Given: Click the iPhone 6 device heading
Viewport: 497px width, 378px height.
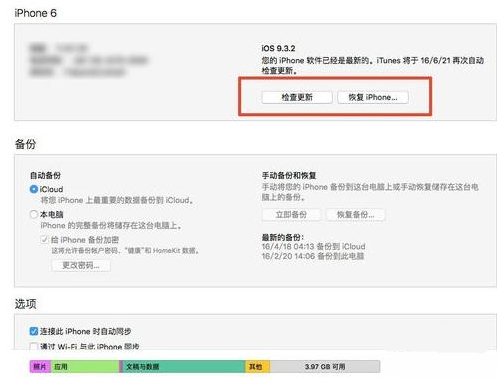Looking at the screenshot, I should [36, 13].
